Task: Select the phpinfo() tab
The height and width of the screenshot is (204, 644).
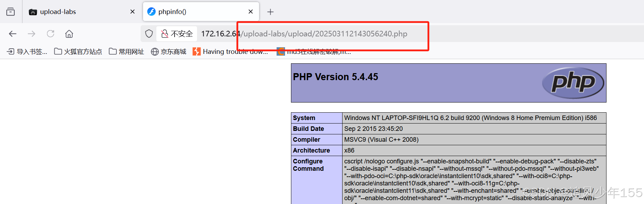Action: pyautogui.click(x=201, y=12)
